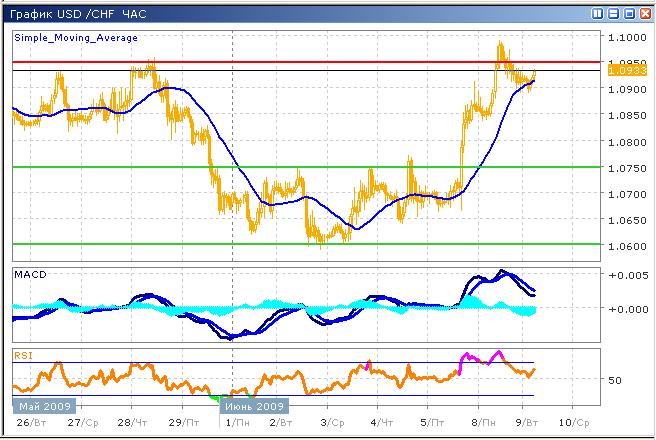
Task: Select the MACD indicator label
Action: tap(31, 274)
